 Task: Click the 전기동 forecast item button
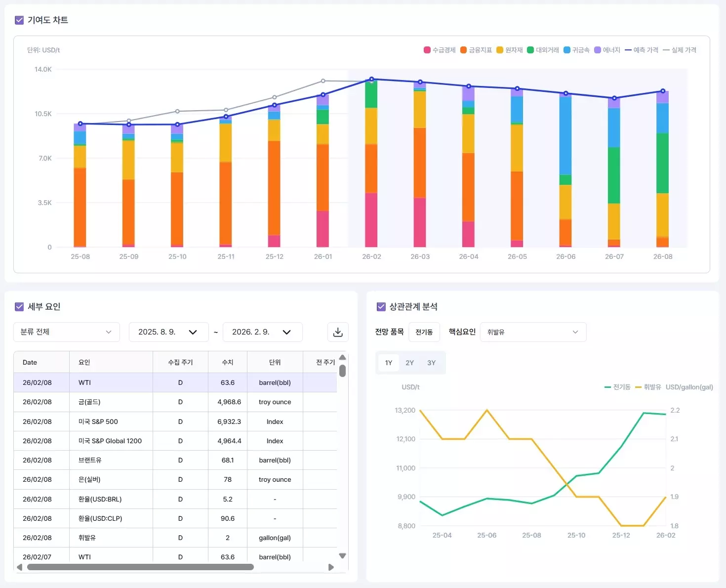click(x=424, y=332)
